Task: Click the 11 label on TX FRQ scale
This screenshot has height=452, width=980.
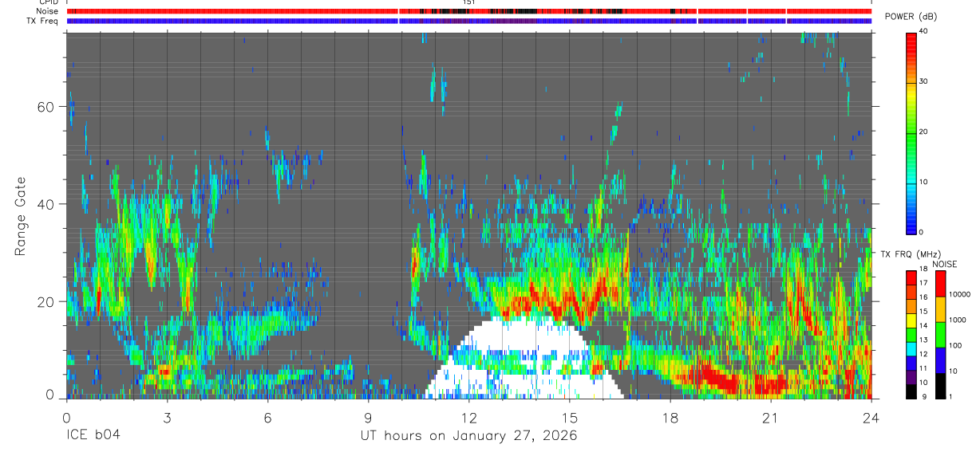Action: [x=923, y=369]
